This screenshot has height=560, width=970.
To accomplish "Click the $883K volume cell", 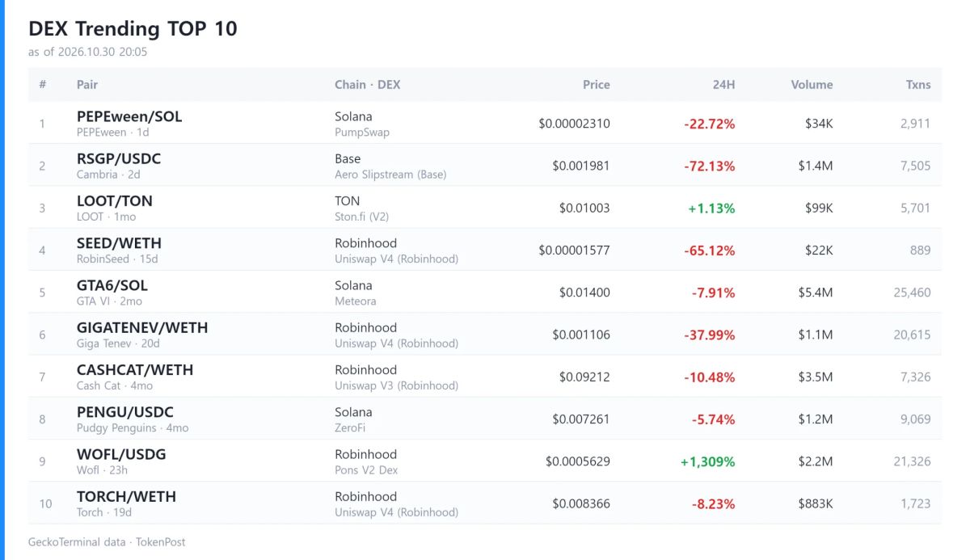I will (x=815, y=503).
